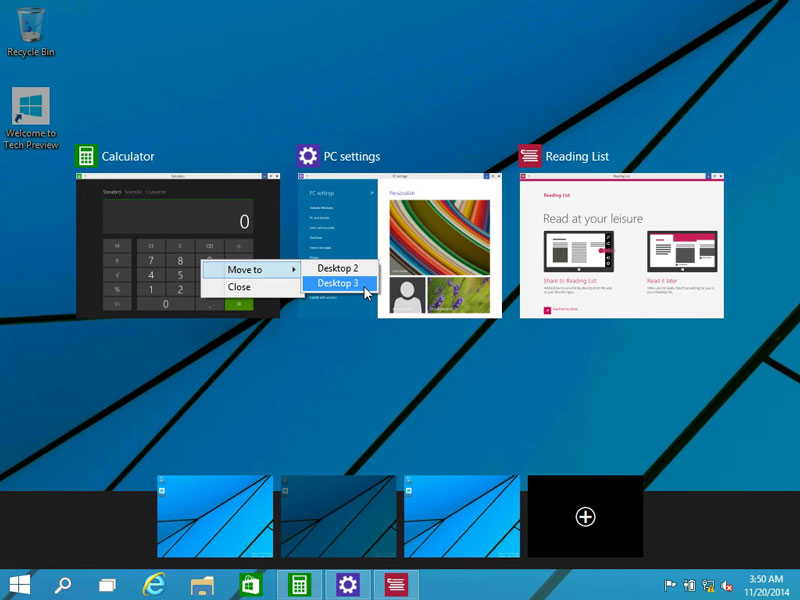Open the Action Center flag in the tray

pyautogui.click(x=670, y=585)
